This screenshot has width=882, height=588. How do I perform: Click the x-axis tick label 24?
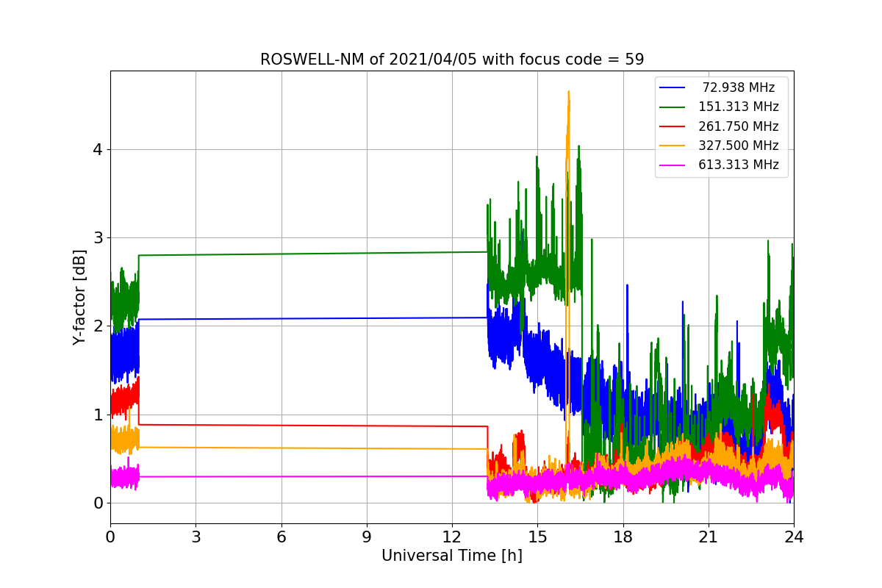(x=794, y=537)
